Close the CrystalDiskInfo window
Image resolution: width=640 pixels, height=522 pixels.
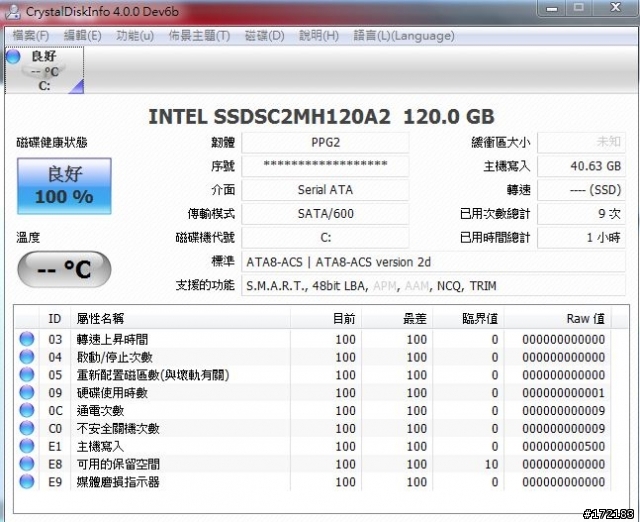click(x=616, y=8)
